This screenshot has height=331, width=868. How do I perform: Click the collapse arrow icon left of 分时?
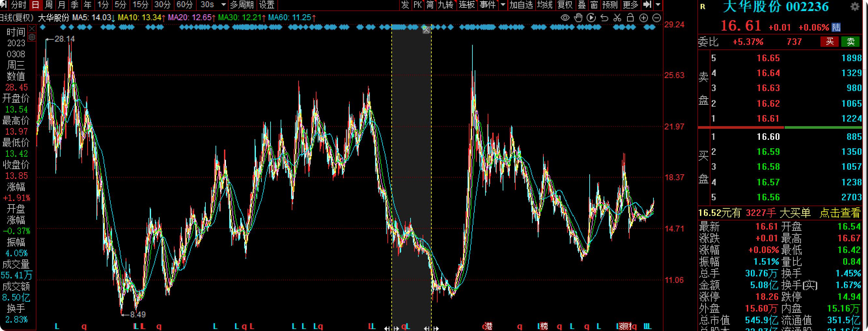[x=4, y=5]
